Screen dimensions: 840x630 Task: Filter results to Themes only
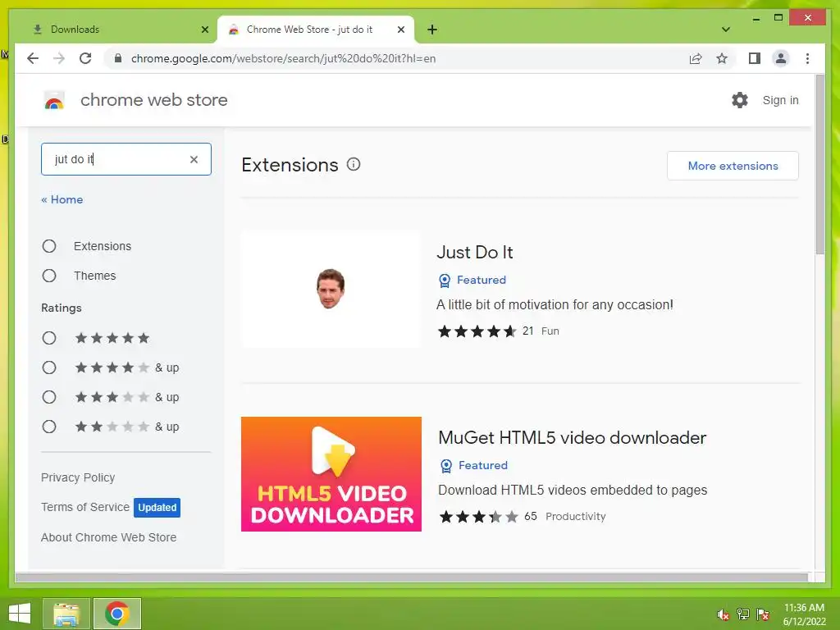click(49, 276)
